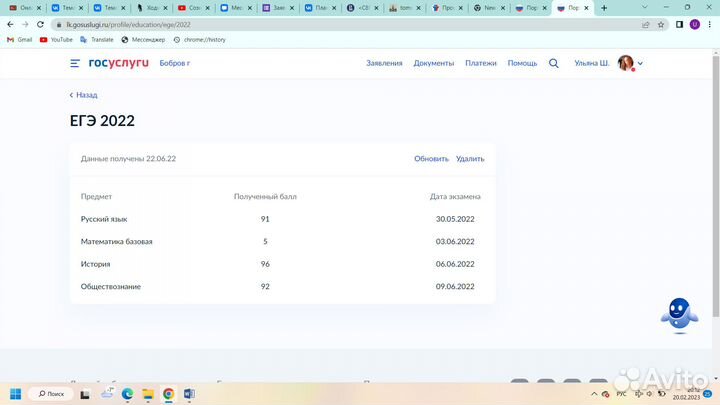
Task: Open the Chrome profile U avatar
Action: tap(695, 24)
